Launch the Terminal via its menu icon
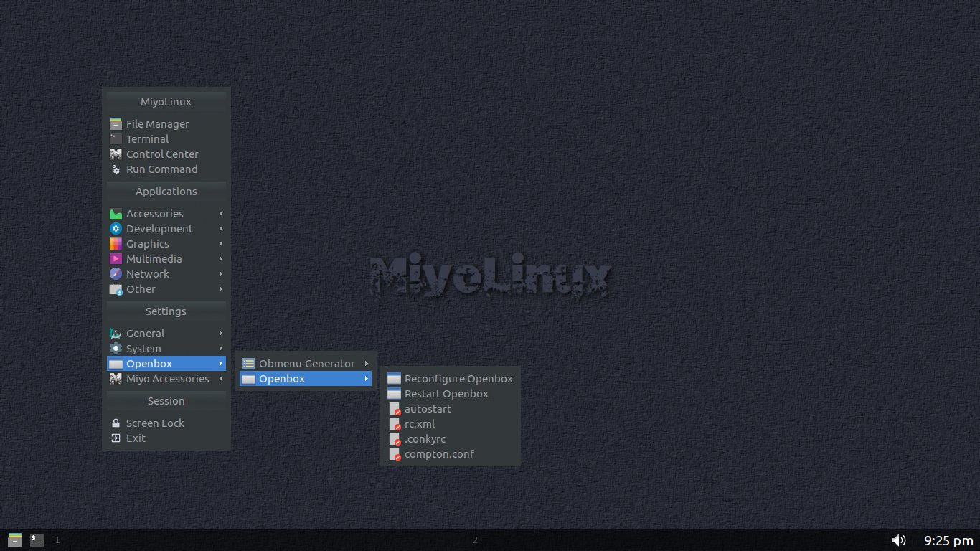 (148, 138)
